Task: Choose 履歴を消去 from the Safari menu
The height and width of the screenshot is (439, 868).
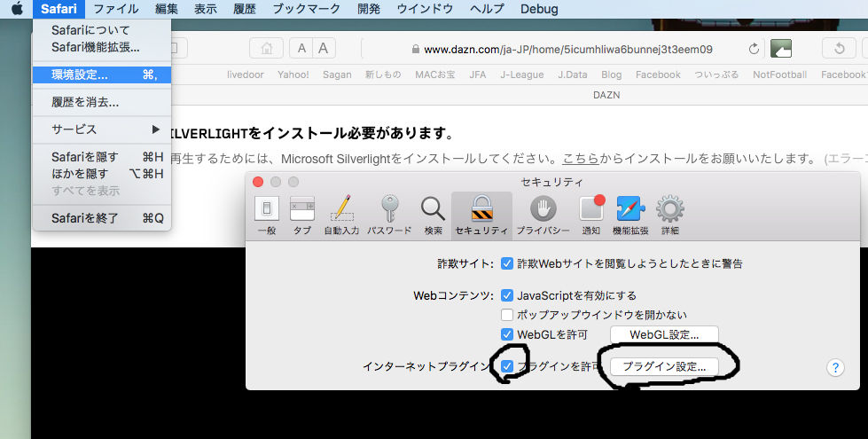Action: 102,102
